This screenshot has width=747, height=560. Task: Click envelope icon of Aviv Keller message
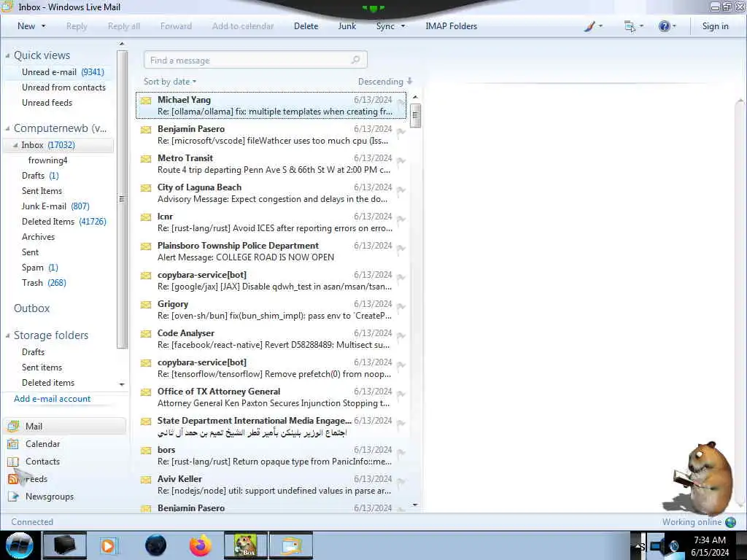tap(146, 480)
